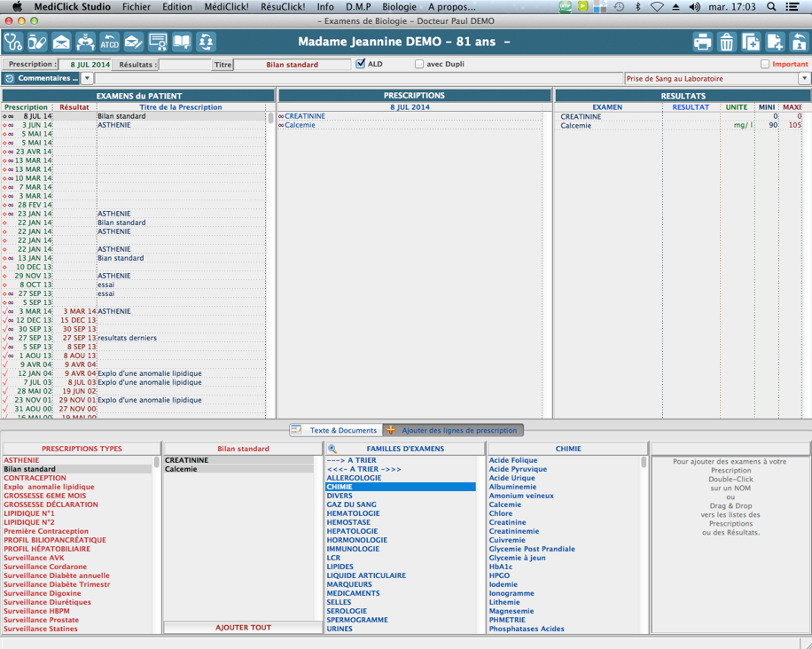Open the RésuClick! menu
The height and width of the screenshot is (649, 812).
coord(283,6)
